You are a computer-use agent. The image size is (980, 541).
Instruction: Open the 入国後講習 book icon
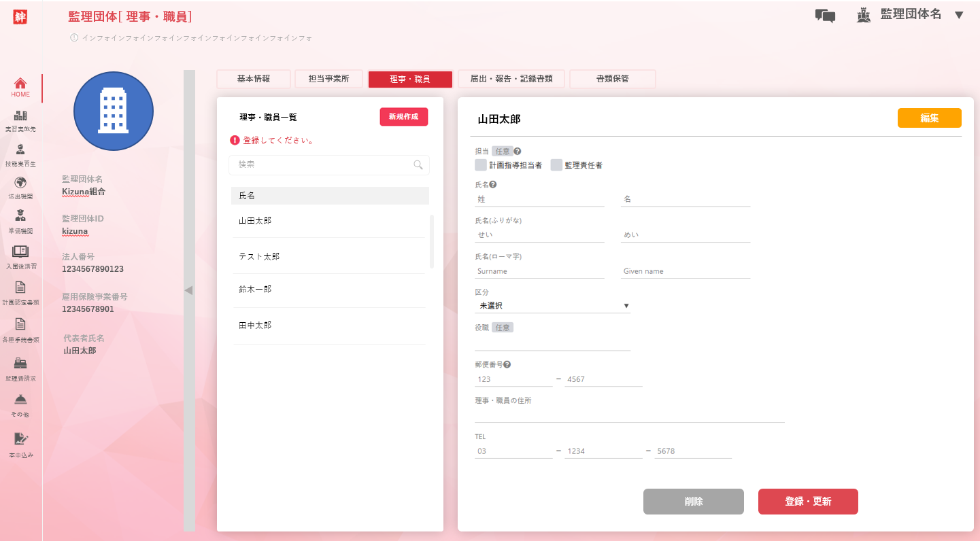coord(20,251)
